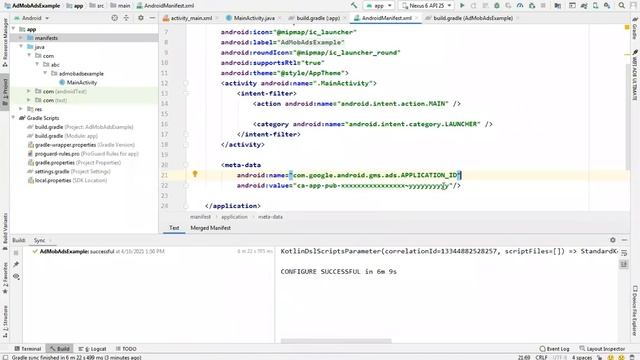This screenshot has height=360, width=640.
Task: Expand the com (androidTest) package
Action: [x=29, y=91]
